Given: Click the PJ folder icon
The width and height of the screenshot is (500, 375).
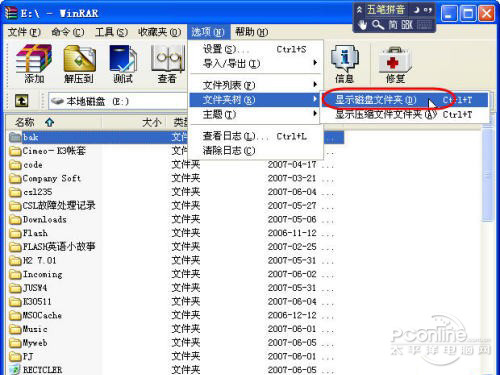Looking at the screenshot, I should 15,356.
